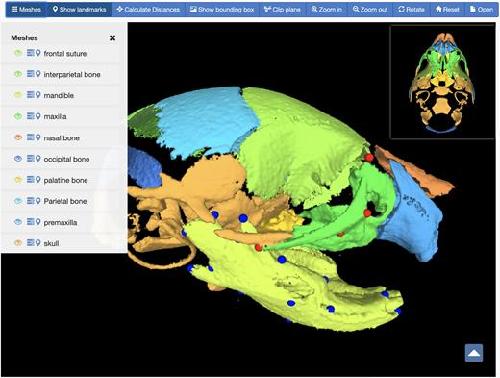Click the landmark pin icon next to maxilla
Image resolution: width=500 pixels, height=378 pixels.
coord(38,116)
